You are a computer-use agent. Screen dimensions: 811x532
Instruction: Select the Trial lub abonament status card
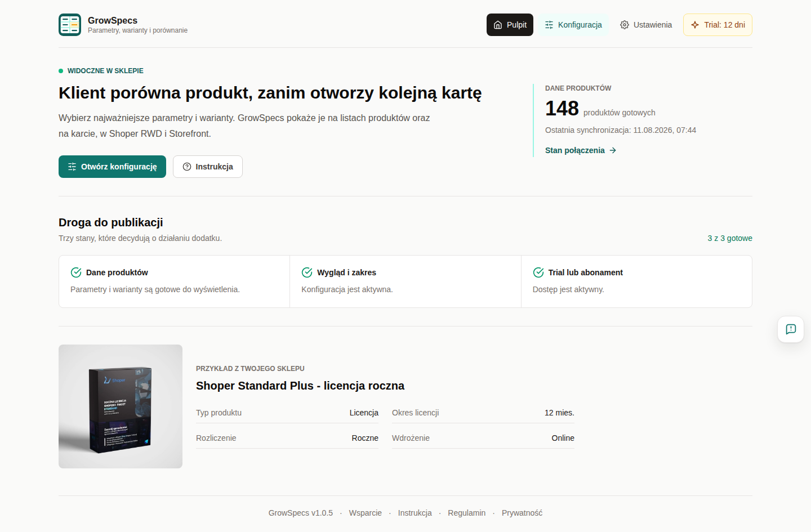(636, 281)
